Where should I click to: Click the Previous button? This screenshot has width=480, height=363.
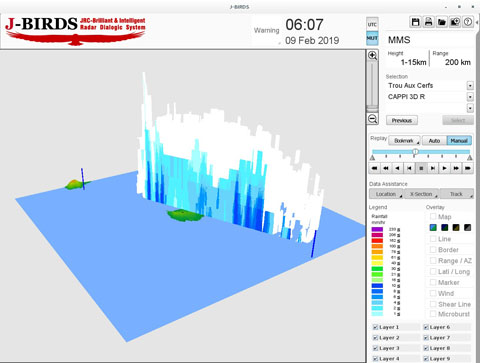[x=402, y=120]
